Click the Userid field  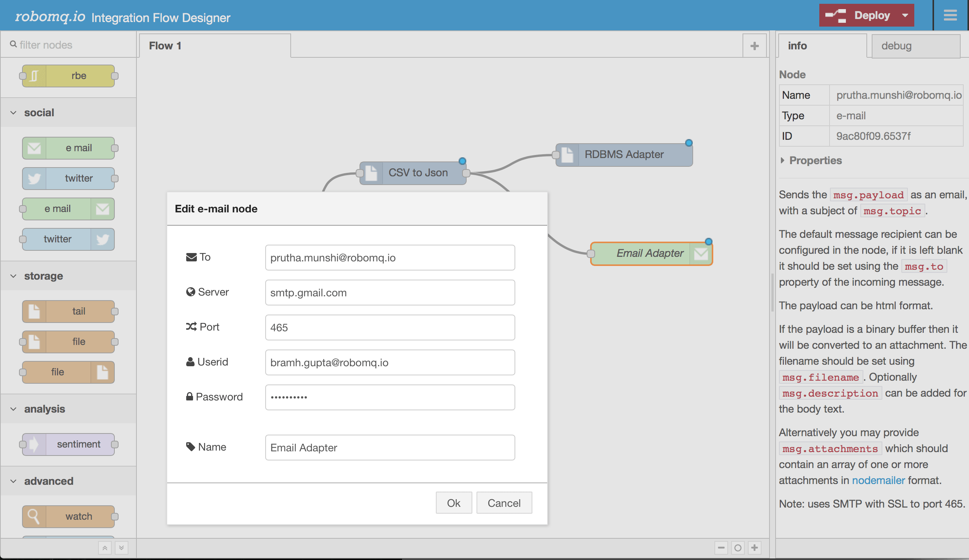[x=390, y=362]
